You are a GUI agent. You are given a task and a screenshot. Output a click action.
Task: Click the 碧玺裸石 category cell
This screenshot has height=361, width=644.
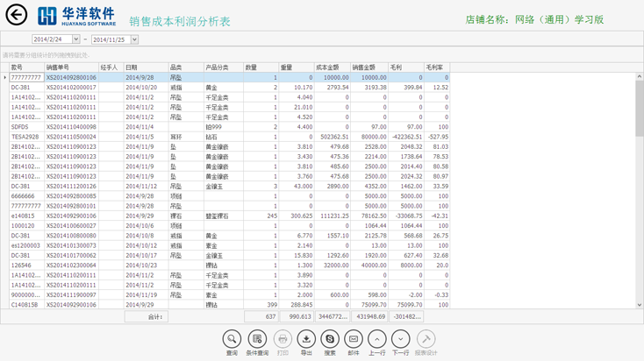[224, 216]
